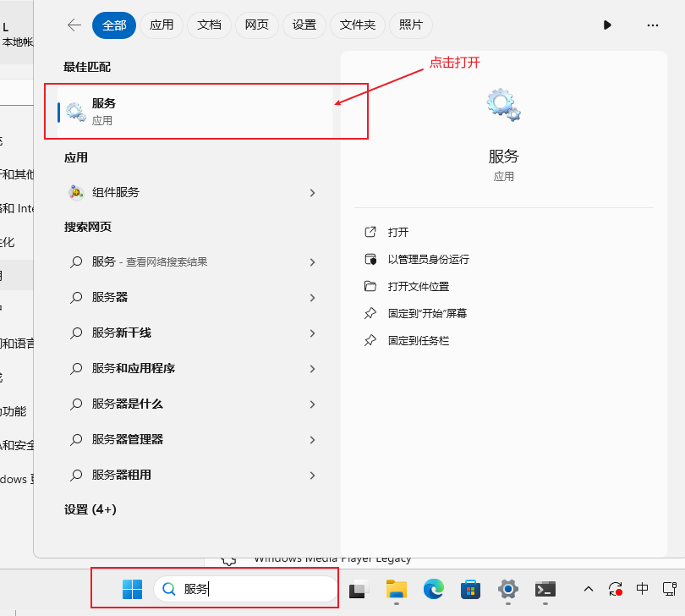Click 以管理员身份运行 in the right panel
Image resolution: width=685 pixels, height=616 pixels.
[x=428, y=259]
